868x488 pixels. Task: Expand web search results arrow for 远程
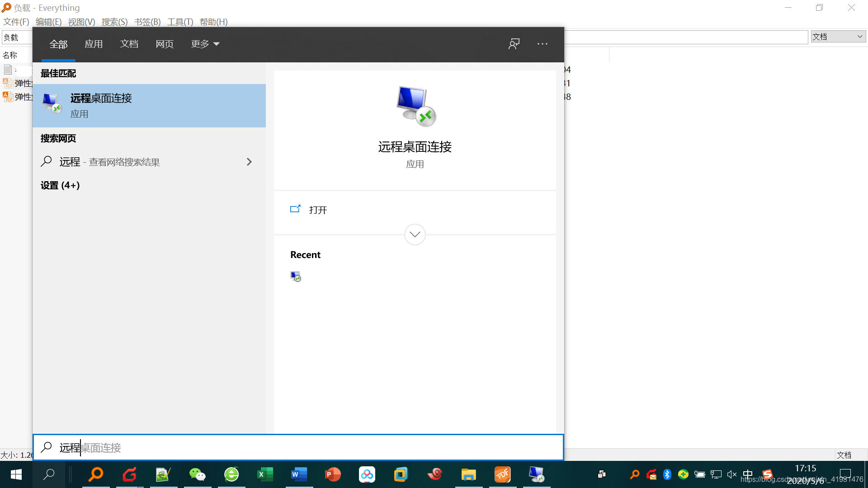(249, 162)
